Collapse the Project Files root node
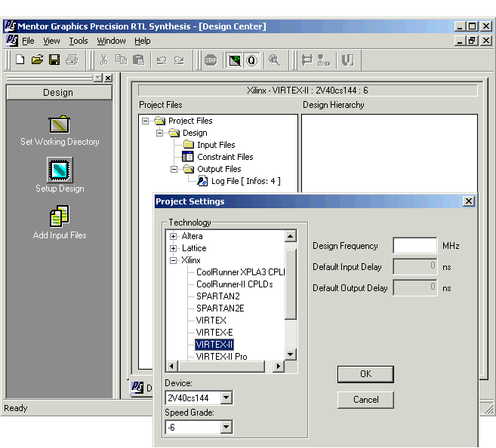This screenshot has width=496, height=448. pyautogui.click(x=145, y=121)
